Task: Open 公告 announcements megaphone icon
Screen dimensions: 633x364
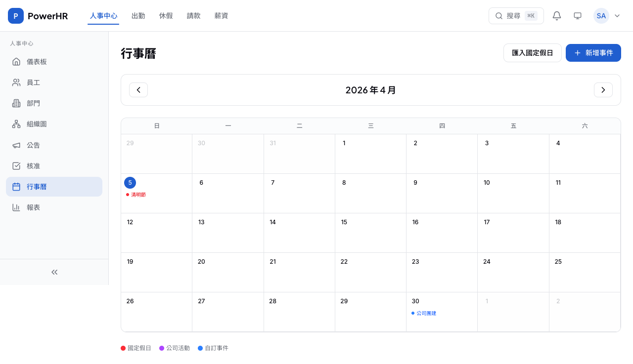Action: pos(16,145)
